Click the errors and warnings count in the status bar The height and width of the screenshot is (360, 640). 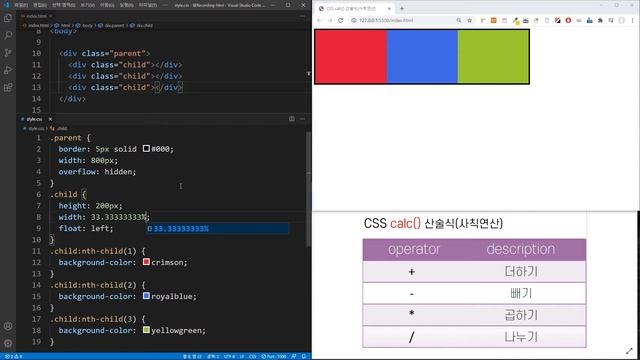click(13, 356)
